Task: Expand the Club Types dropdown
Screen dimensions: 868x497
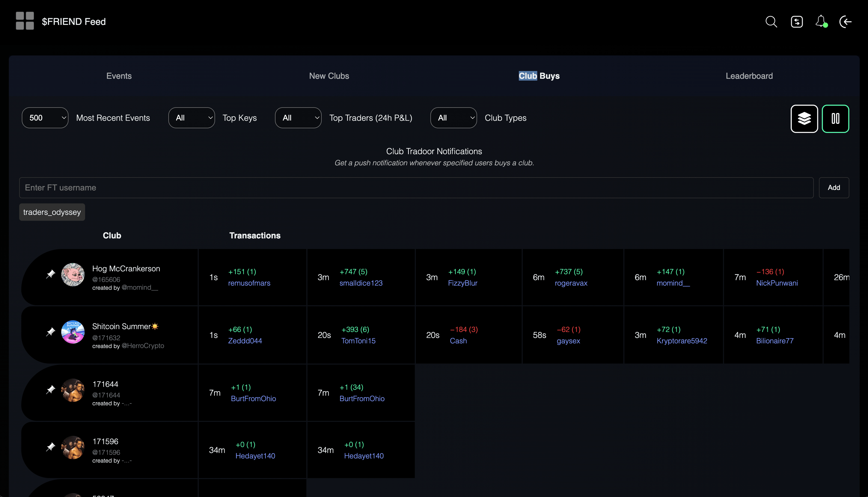Action: [454, 118]
